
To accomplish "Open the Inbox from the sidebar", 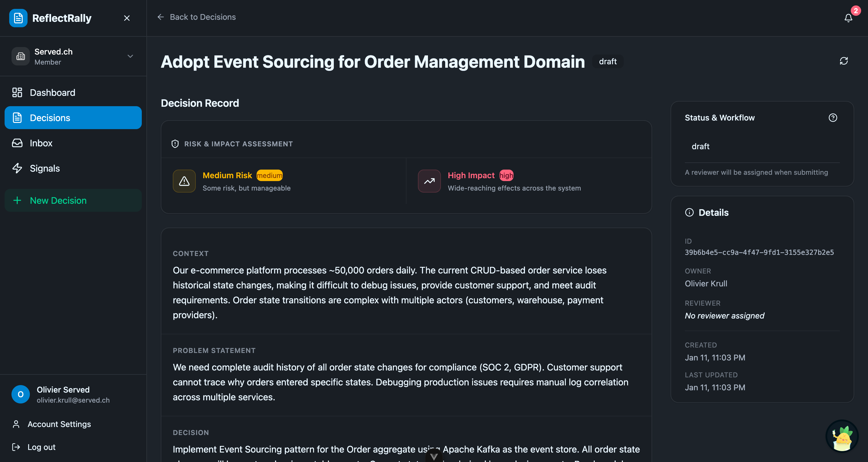I will point(41,143).
